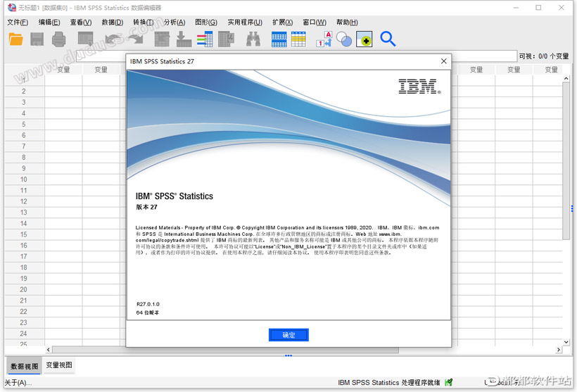
Task: Select row header 8
Action: (24, 158)
